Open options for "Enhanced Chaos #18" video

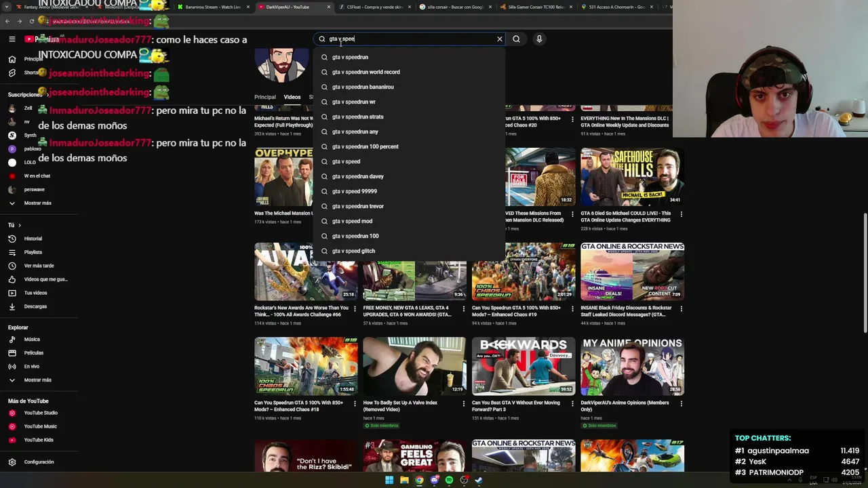pos(355,404)
